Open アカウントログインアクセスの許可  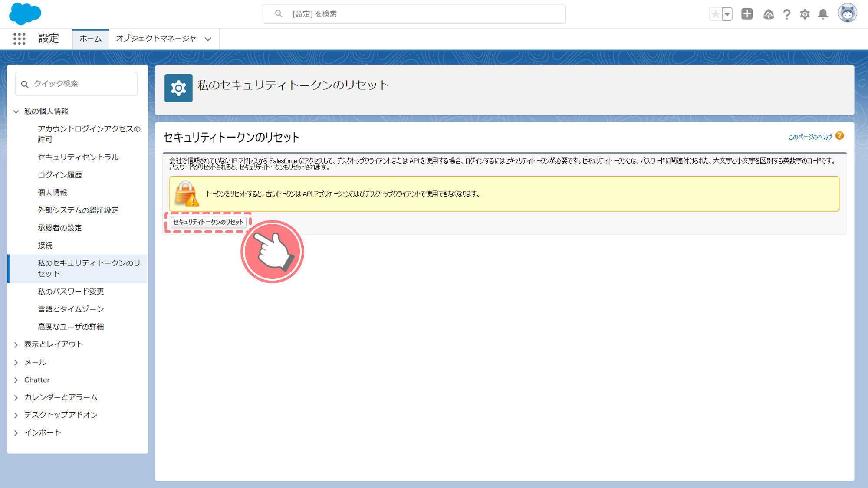pos(89,134)
